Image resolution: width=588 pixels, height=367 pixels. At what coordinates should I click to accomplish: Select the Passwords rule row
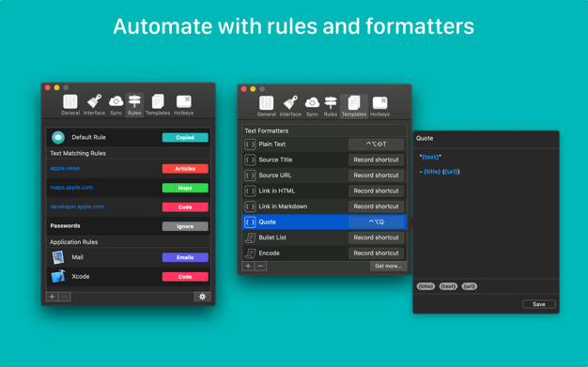129,226
